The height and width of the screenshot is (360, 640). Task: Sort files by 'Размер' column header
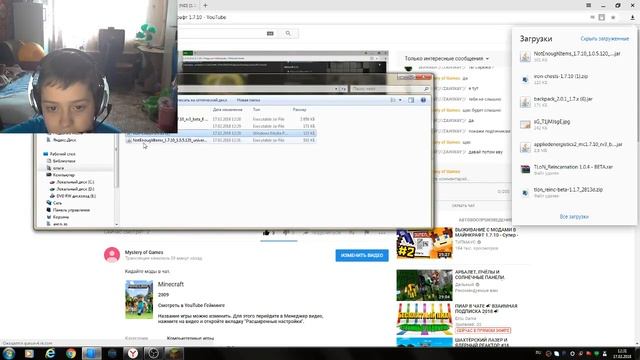click(x=299, y=110)
